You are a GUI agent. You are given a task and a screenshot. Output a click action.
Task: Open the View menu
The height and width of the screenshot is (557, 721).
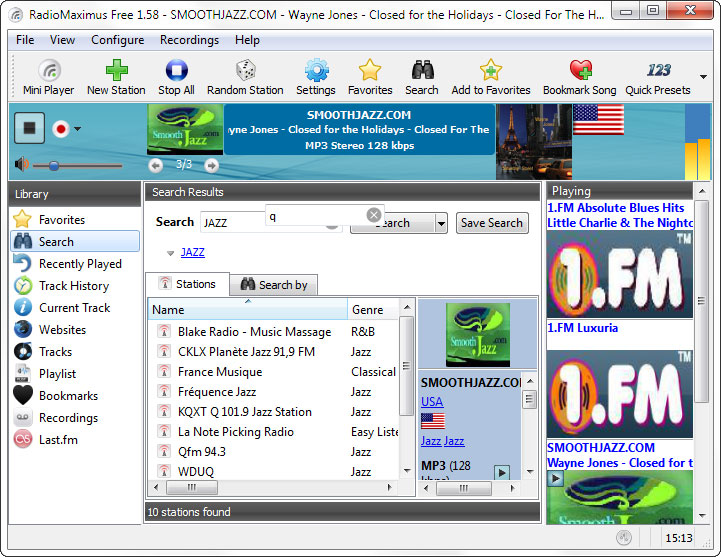tap(62, 40)
